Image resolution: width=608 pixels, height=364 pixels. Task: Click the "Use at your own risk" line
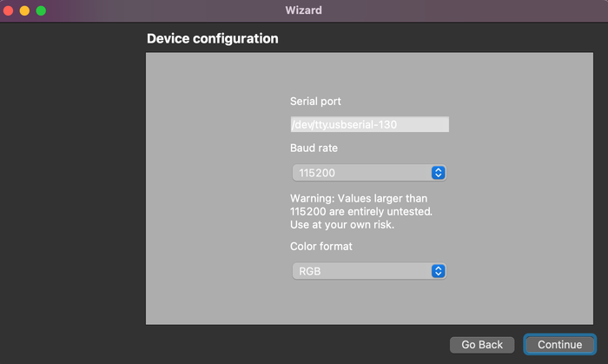(342, 225)
